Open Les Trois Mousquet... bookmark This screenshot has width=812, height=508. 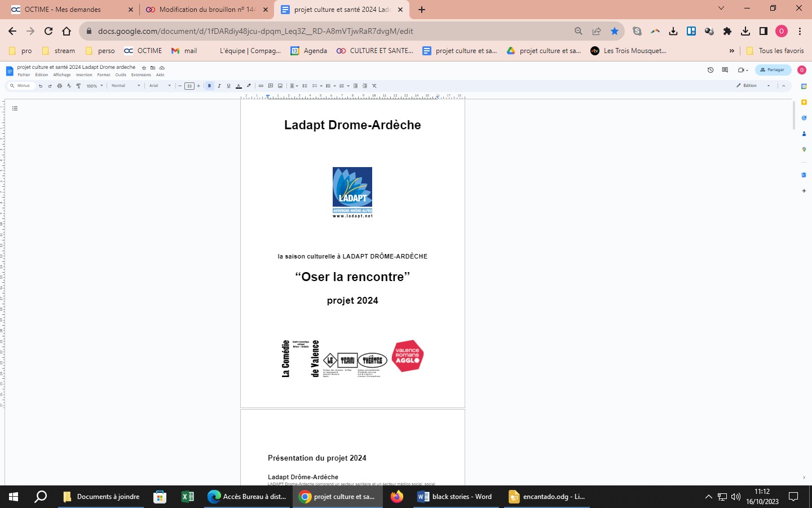[x=628, y=51]
